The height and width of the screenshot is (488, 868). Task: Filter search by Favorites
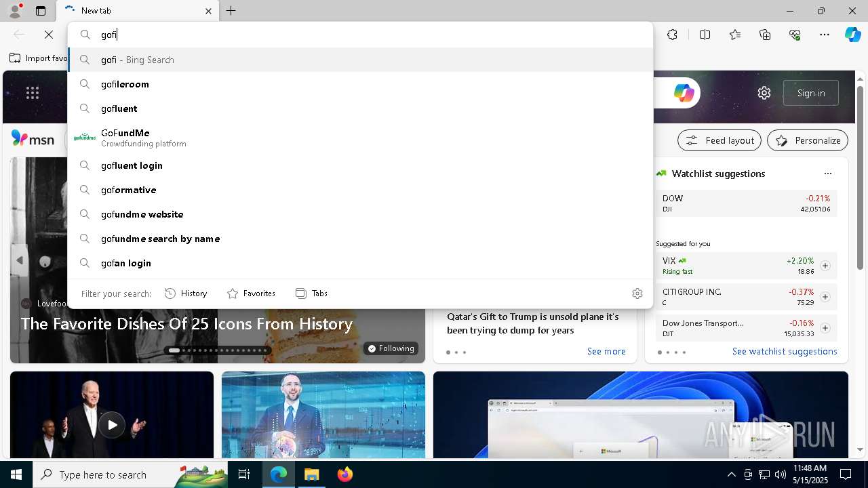(251, 293)
